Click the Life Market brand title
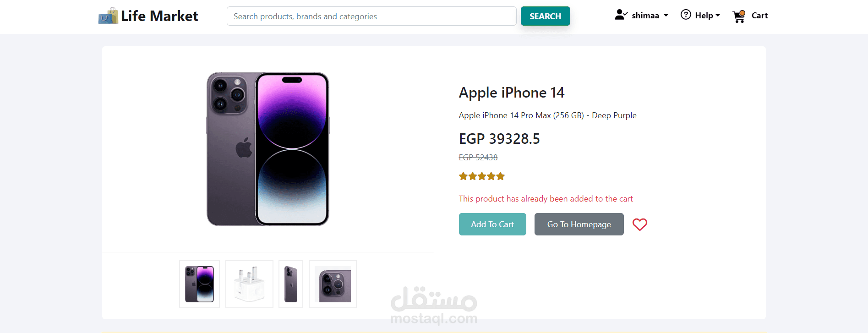 (x=159, y=16)
